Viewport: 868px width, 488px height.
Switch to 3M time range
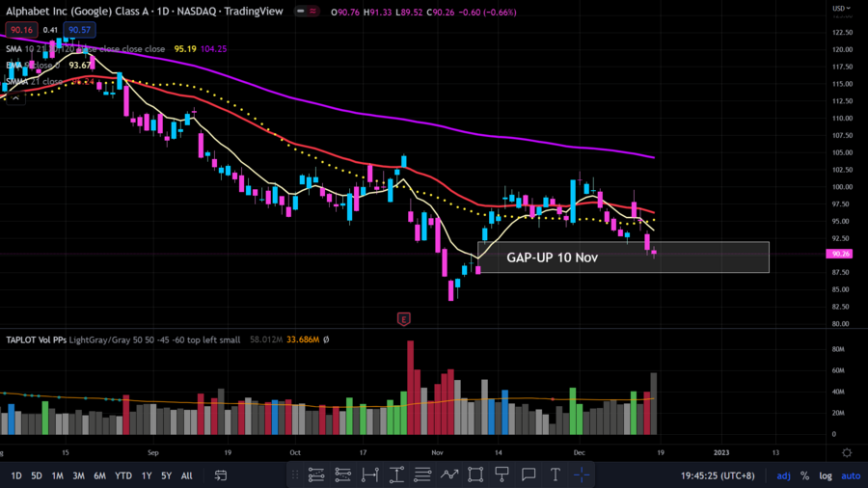pyautogui.click(x=79, y=475)
